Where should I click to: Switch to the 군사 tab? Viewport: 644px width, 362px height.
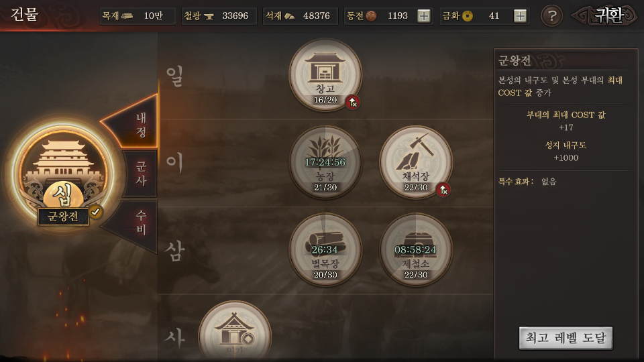click(x=140, y=174)
